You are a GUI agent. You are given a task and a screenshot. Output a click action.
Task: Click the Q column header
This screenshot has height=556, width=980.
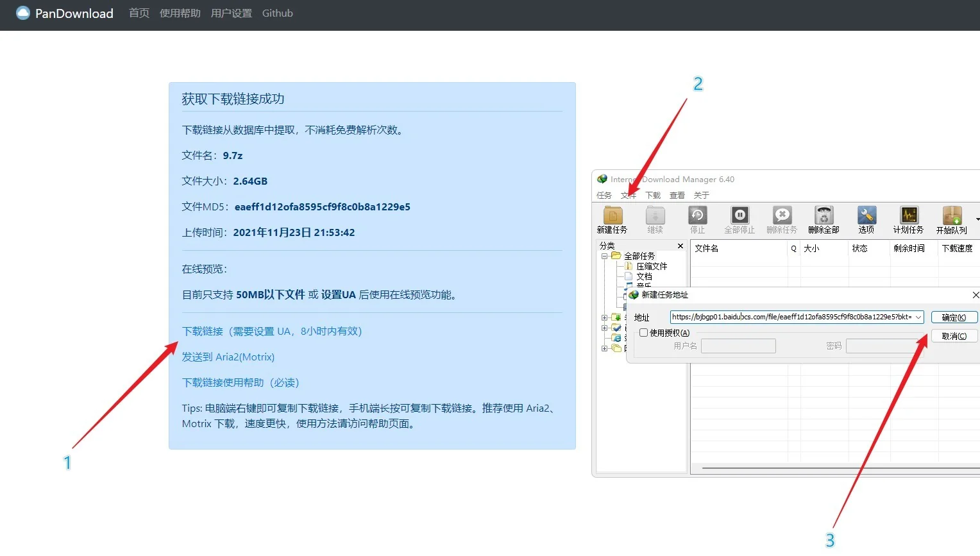(x=794, y=248)
